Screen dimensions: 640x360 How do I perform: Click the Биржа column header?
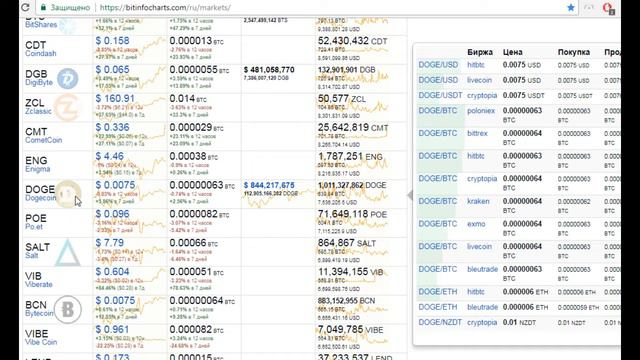pos(480,52)
